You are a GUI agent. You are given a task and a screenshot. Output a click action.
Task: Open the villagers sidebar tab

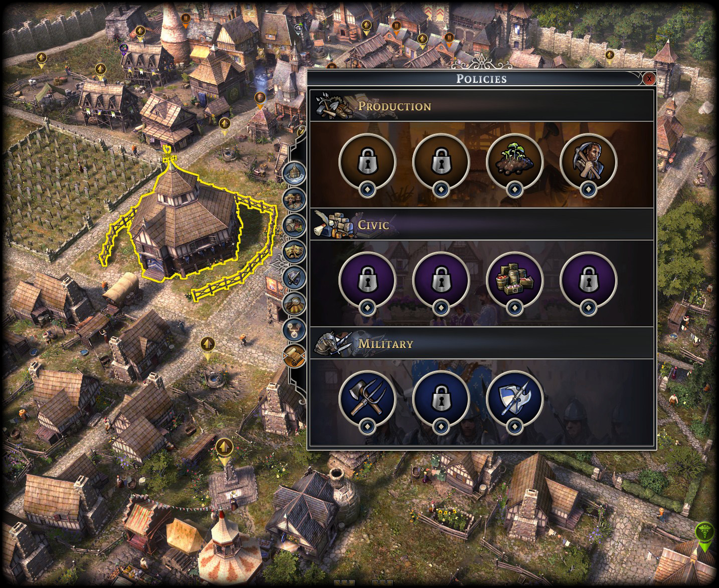[294, 199]
